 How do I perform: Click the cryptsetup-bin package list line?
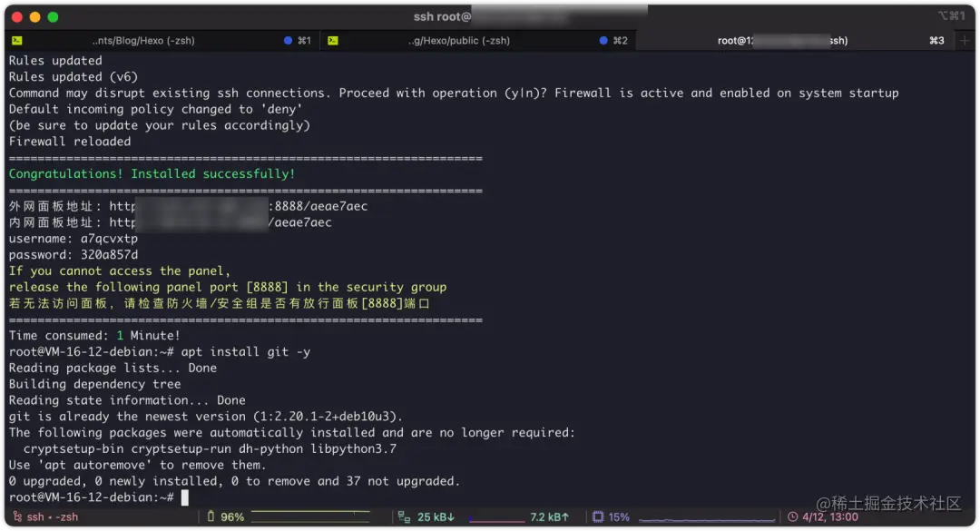[210, 449]
